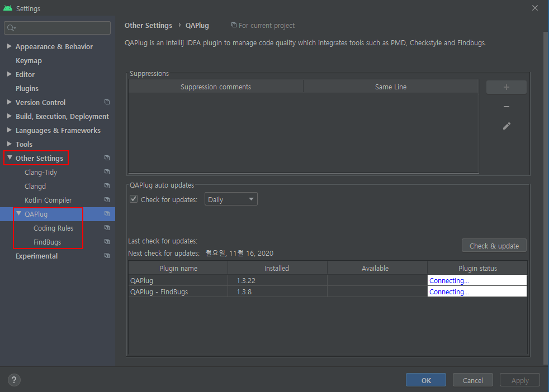Click the Cancel button
The image size is (549, 392).
pyautogui.click(x=472, y=380)
